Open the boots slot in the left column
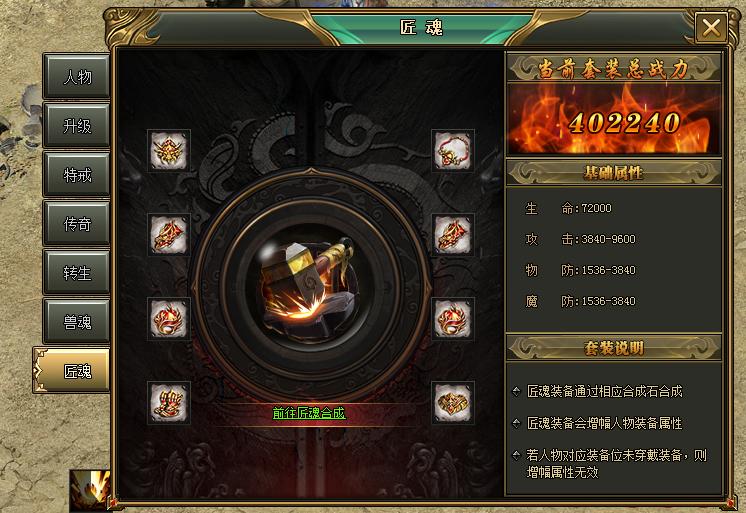The width and height of the screenshot is (746, 513). click(169, 403)
